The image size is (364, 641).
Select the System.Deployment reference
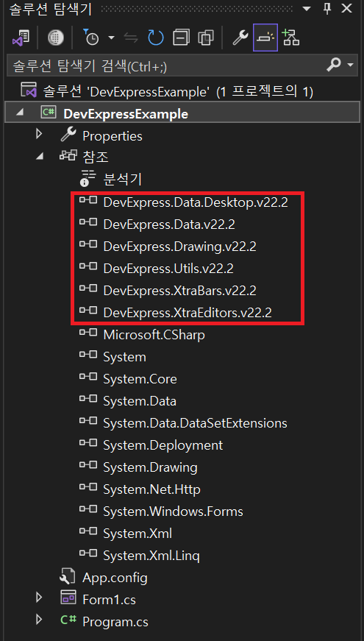click(163, 445)
